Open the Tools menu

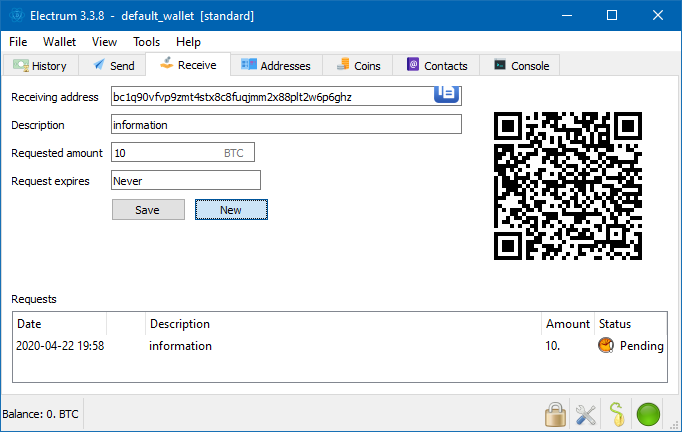pyautogui.click(x=146, y=42)
